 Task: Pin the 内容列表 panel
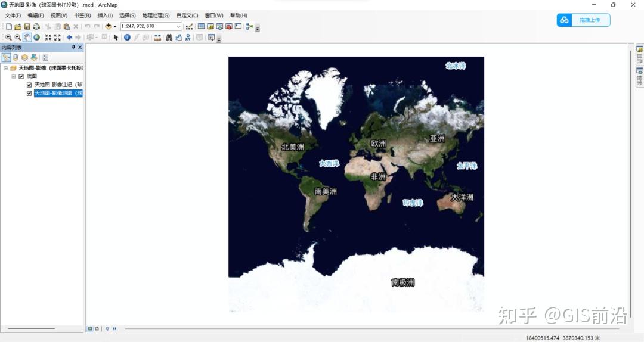[x=73, y=48]
